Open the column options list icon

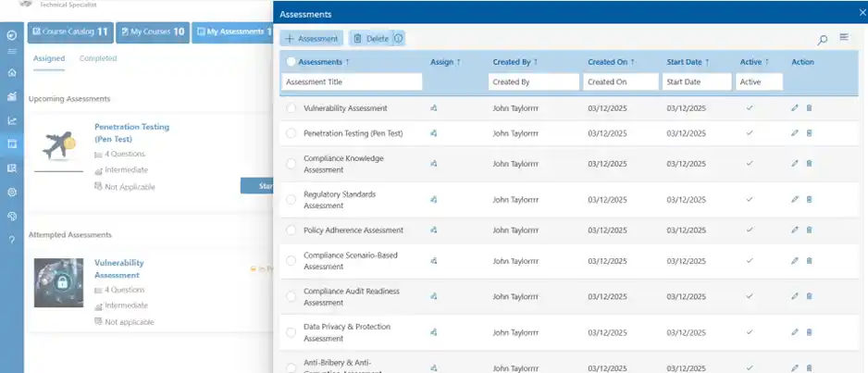[844, 38]
